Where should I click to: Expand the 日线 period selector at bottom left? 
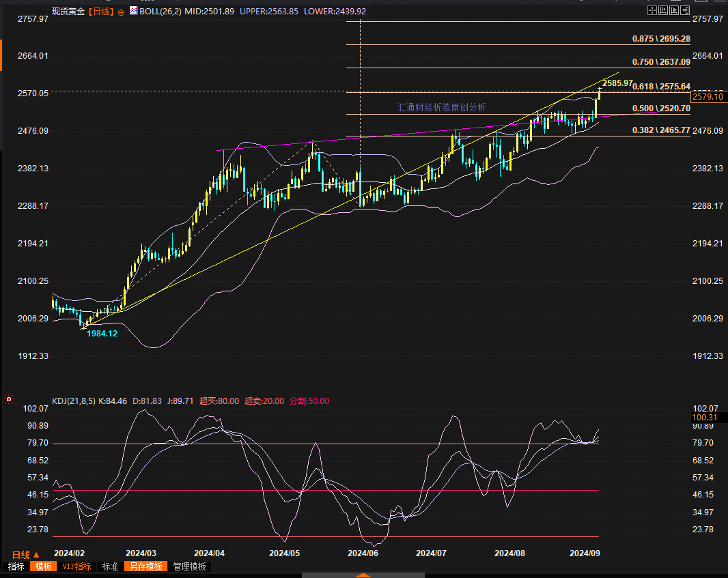point(26,555)
